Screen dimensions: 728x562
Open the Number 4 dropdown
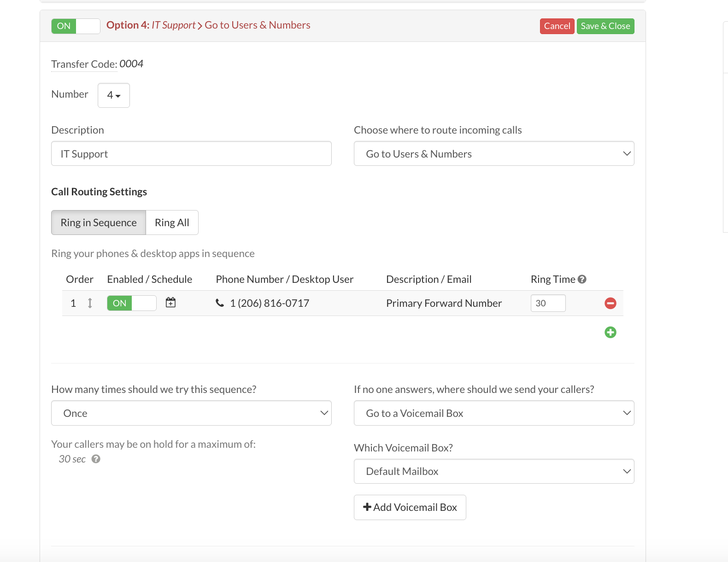click(113, 95)
